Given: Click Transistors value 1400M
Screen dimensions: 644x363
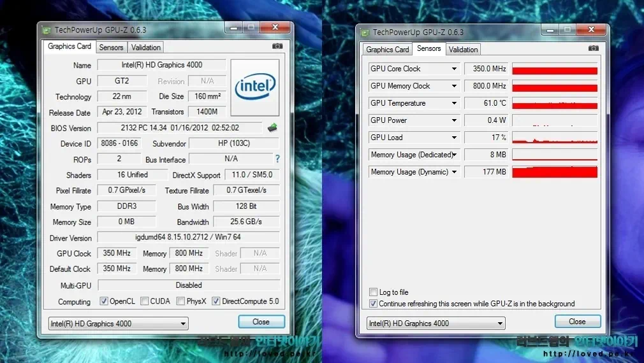Looking at the screenshot, I should 207,111.
